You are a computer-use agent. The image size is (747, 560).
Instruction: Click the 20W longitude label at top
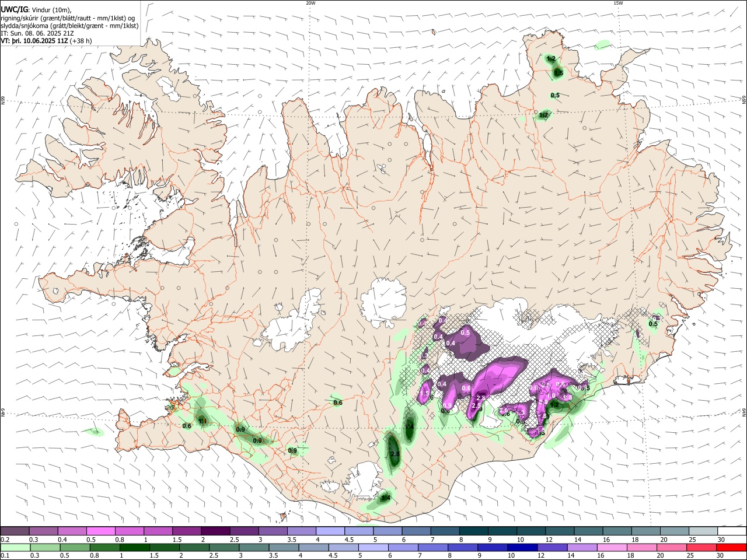[310, 3]
